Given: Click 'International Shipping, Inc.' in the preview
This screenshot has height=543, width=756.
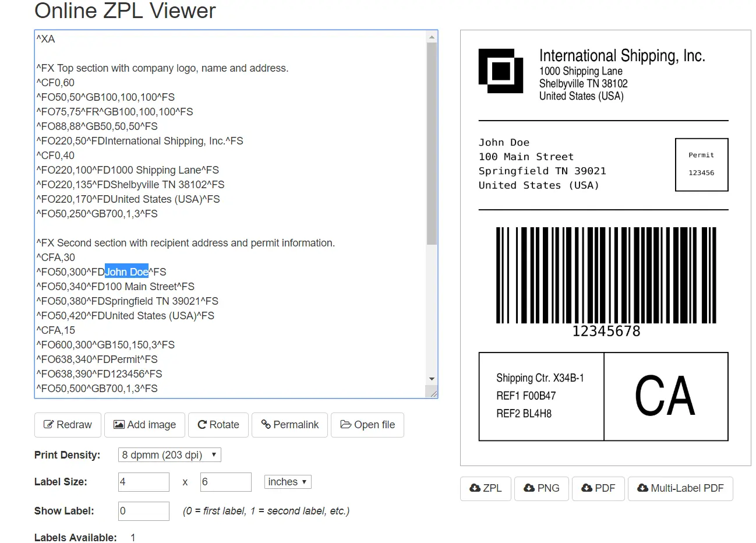Looking at the screenshot, I should 622,56.
